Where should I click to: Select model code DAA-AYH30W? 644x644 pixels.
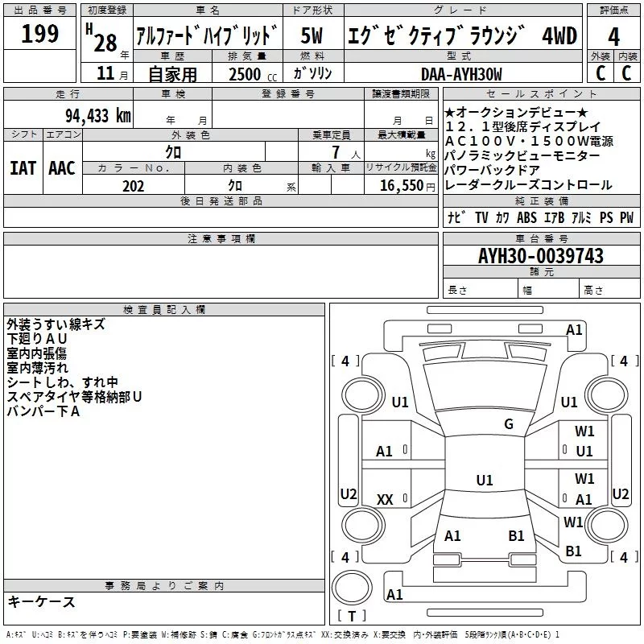pyautogui.click(x=461, y=74)
